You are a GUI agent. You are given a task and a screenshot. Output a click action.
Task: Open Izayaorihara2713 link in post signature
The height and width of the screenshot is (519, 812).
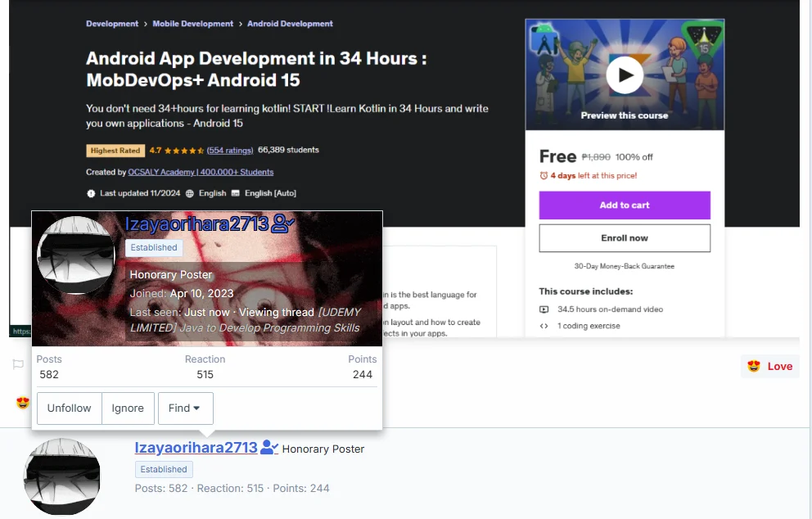coord(196,448)
